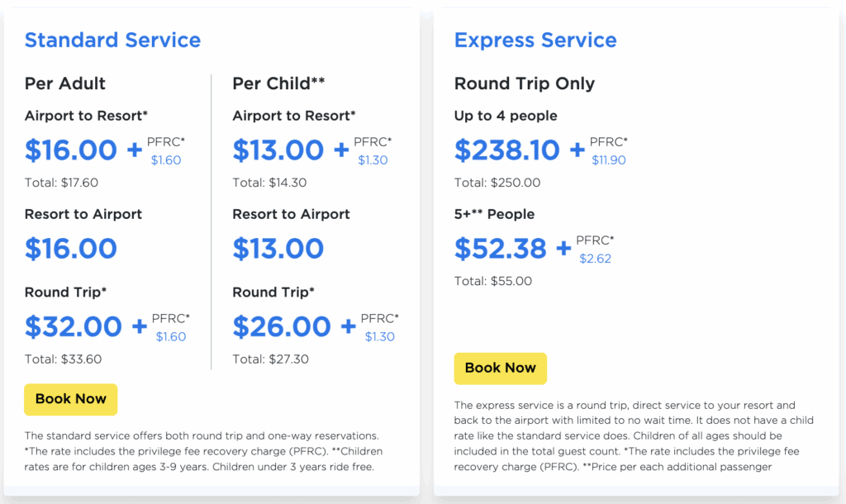Click the Standard Service Book Now button

click(71, 399)
